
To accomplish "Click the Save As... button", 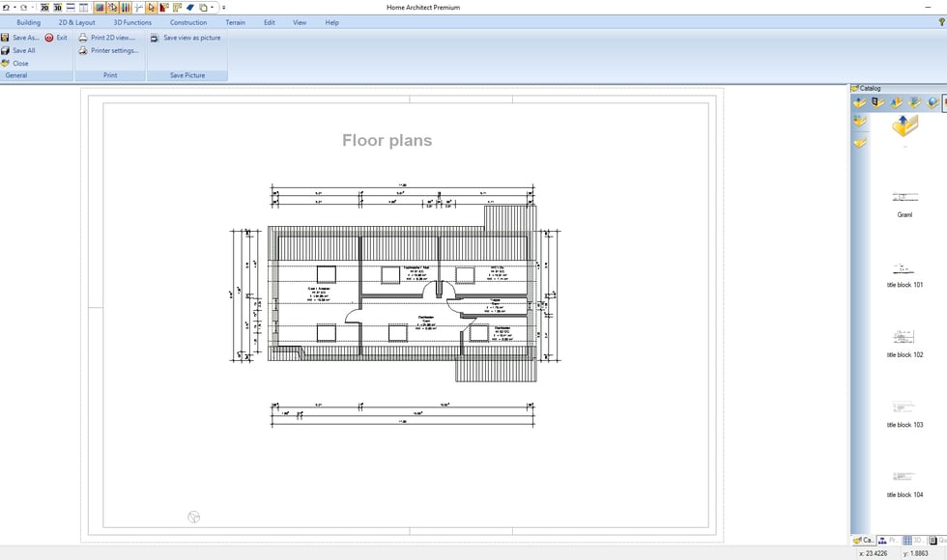I will coord(20,38).
